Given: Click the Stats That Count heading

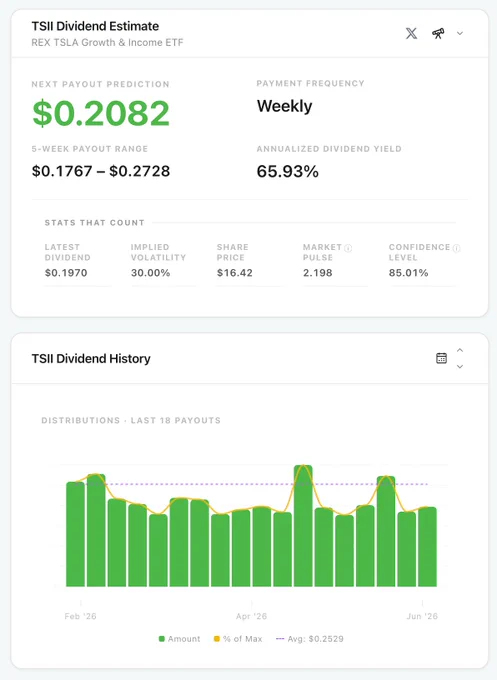Looking at the screenshot, I should tap(95, 223).
